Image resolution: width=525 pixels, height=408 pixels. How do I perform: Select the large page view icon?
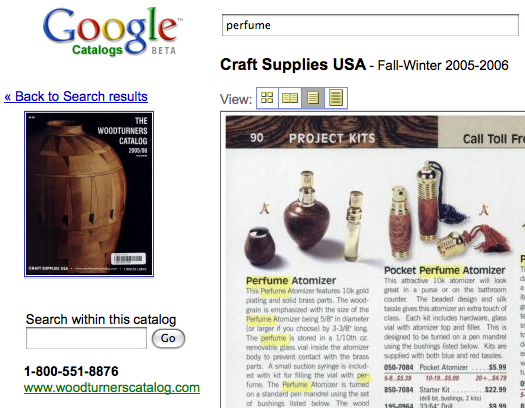pos(336,98)
